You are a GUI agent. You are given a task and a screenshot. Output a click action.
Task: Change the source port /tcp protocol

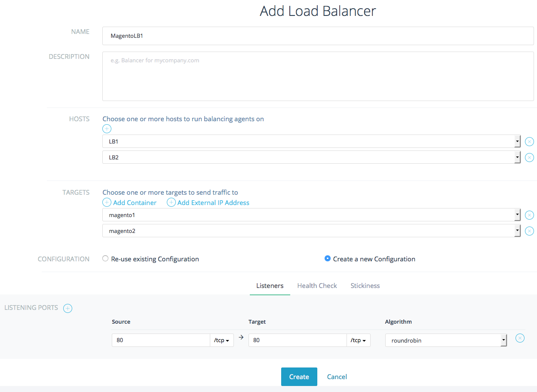[221, 340]
